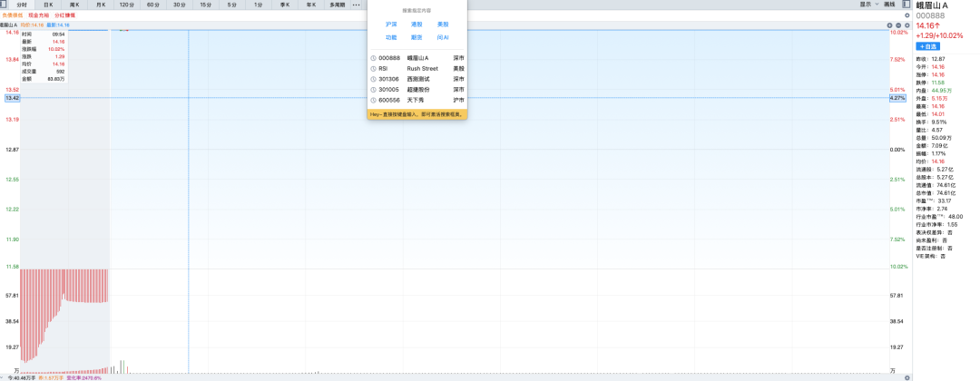Select the 30分 period tab
This screenshot has height=381, width=980.
point(180,5)
